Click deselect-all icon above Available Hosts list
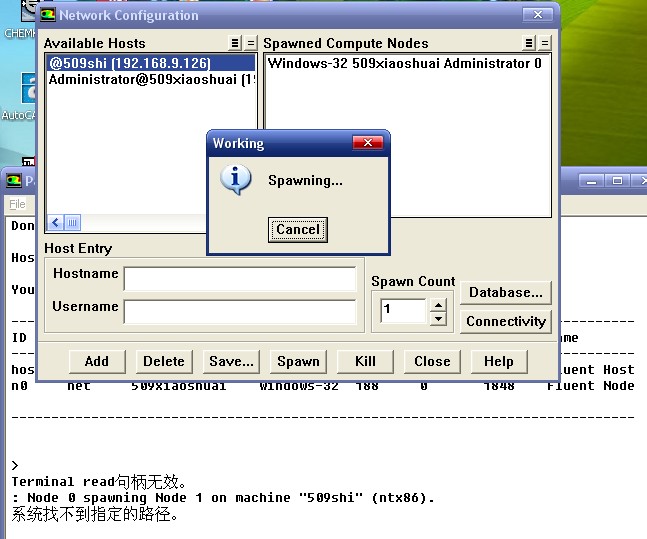 pyautogui.click(x=249, y=43)
